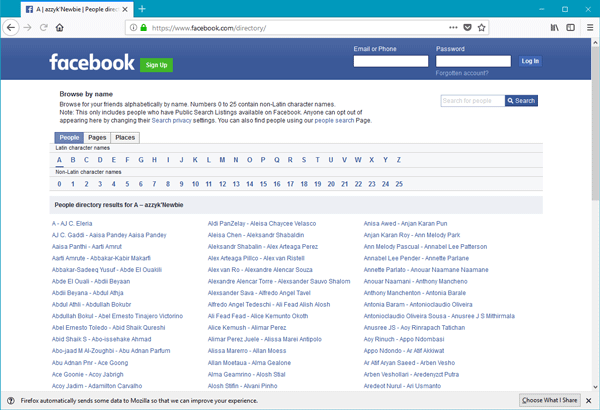Open Arben Veshollari - Aredenyzct Putra range

click(411, 374)
